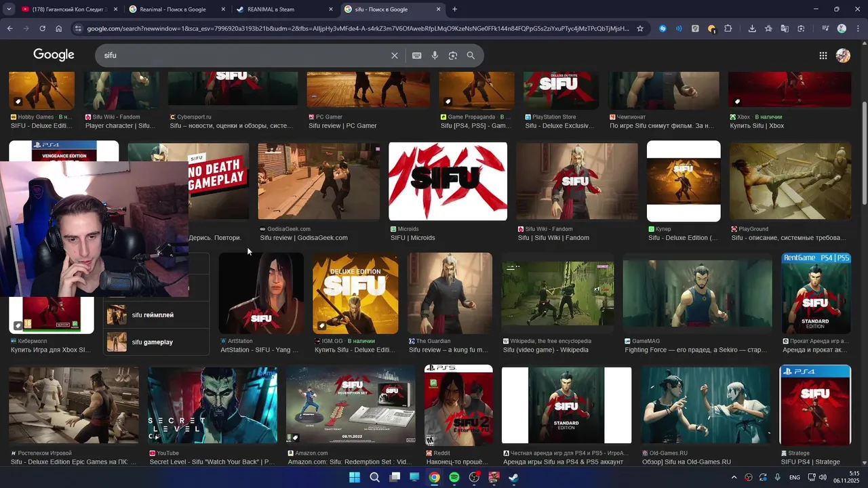Viewport: 868px width, 488px height.
Task: Open the on-screen keyboard input tool
Action: 417,56
